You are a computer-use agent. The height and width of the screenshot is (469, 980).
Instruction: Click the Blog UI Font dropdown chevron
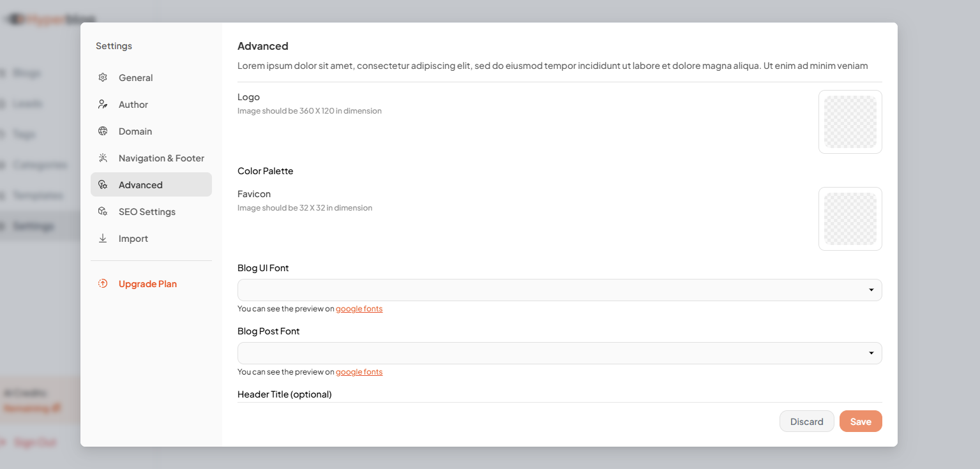tap(871, 290)
